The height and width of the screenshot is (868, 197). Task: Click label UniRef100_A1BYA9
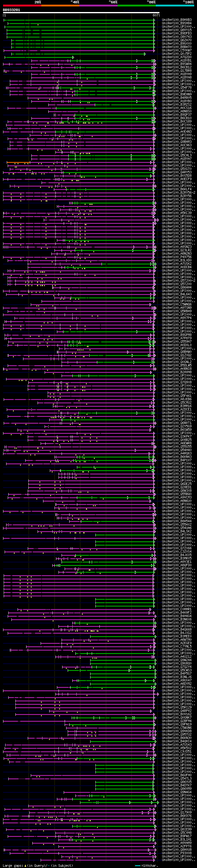pos(177,74)
